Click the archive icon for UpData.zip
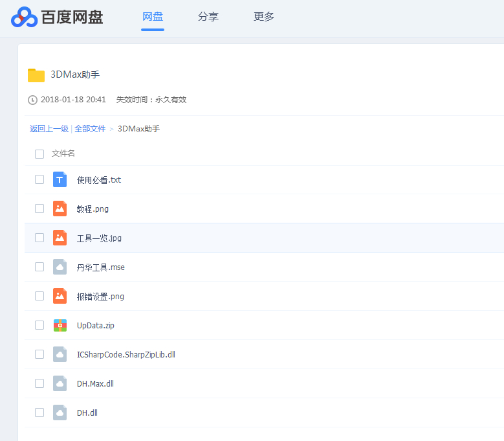Image resolution: width=504 pixels, height=441 pixels. tap(60, 325)
